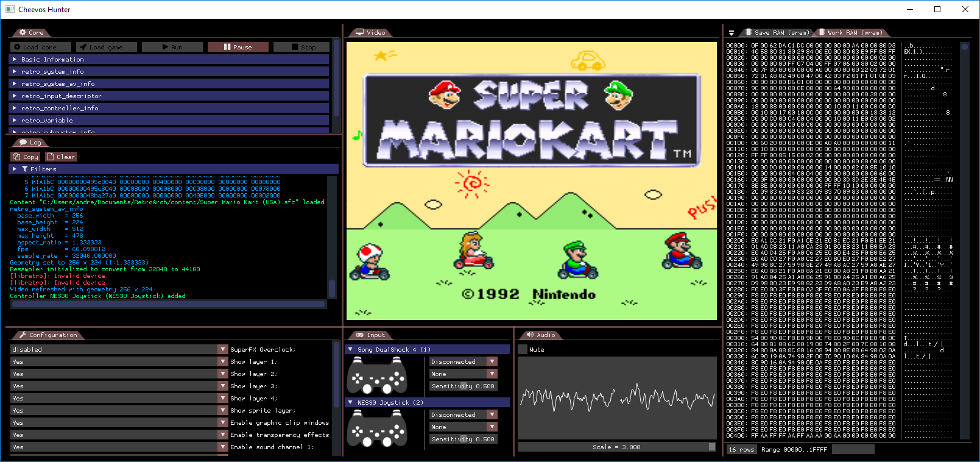Toggle the audio Mute checkbox
980x462 pixels.
pos(523,349)
